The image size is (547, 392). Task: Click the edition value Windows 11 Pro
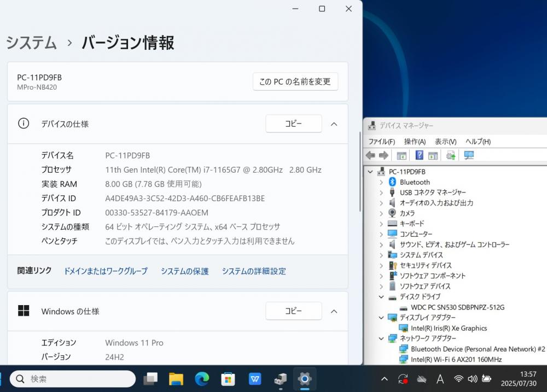135,343
